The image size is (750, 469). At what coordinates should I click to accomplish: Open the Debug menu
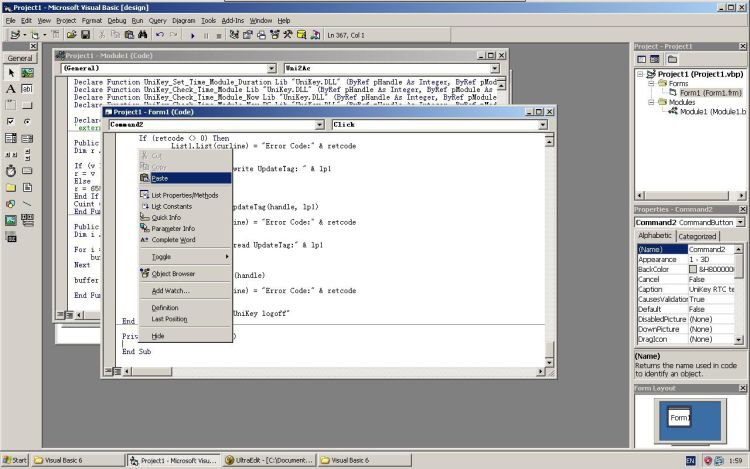(117, 21)
